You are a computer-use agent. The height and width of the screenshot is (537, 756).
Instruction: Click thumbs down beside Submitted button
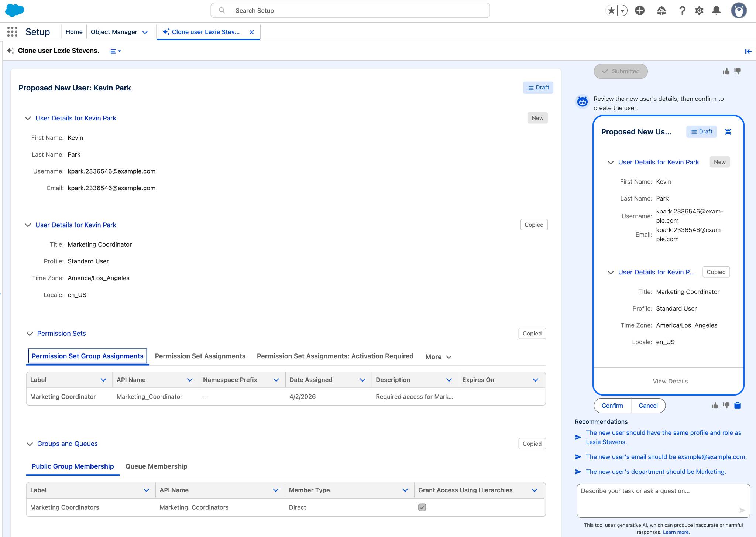coord(738,71)
